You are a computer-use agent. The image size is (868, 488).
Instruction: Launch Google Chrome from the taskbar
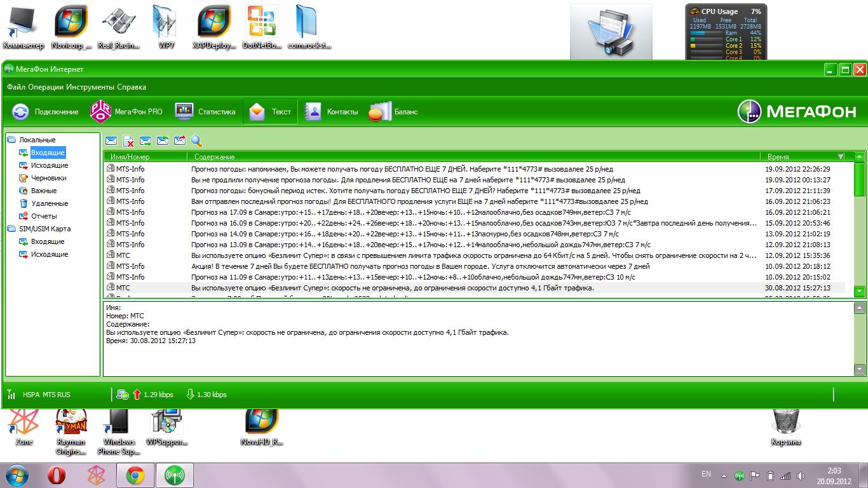point(135,475)
